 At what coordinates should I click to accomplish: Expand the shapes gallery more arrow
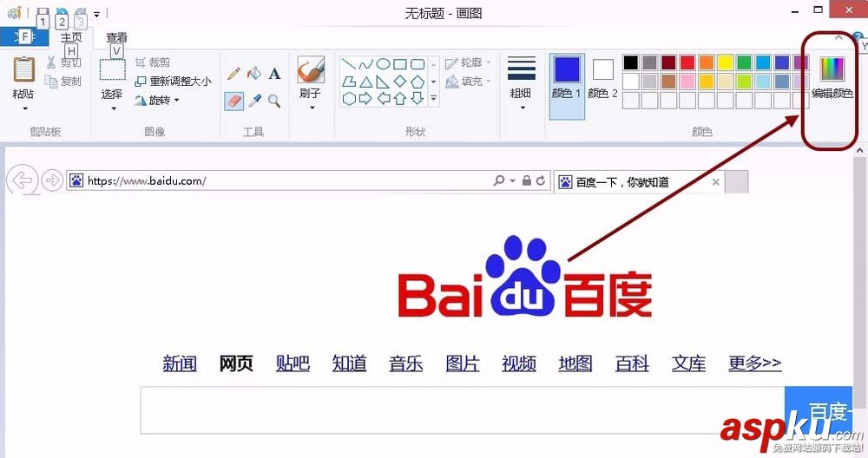click(433, 99)
